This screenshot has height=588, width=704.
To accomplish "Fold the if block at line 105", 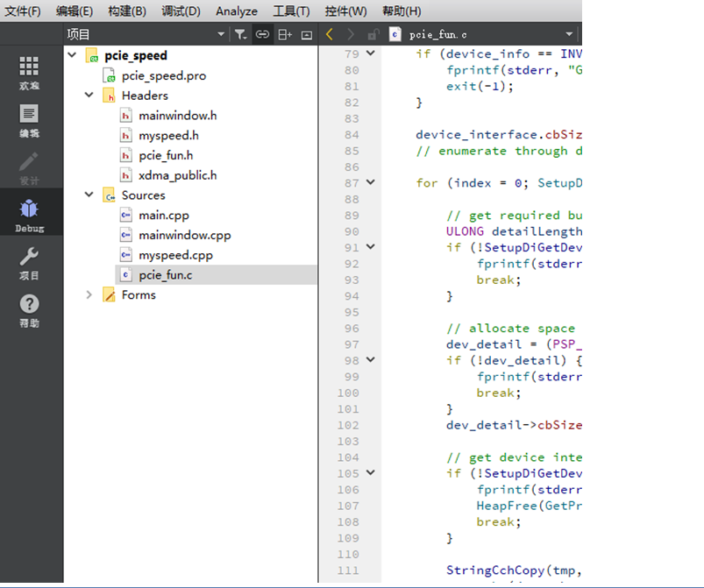I will point(370,472).
